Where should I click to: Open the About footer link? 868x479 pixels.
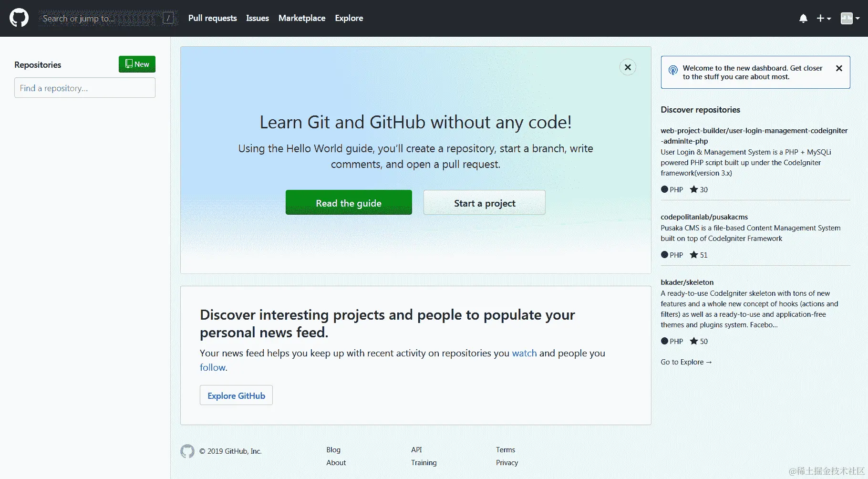[336, 463]
